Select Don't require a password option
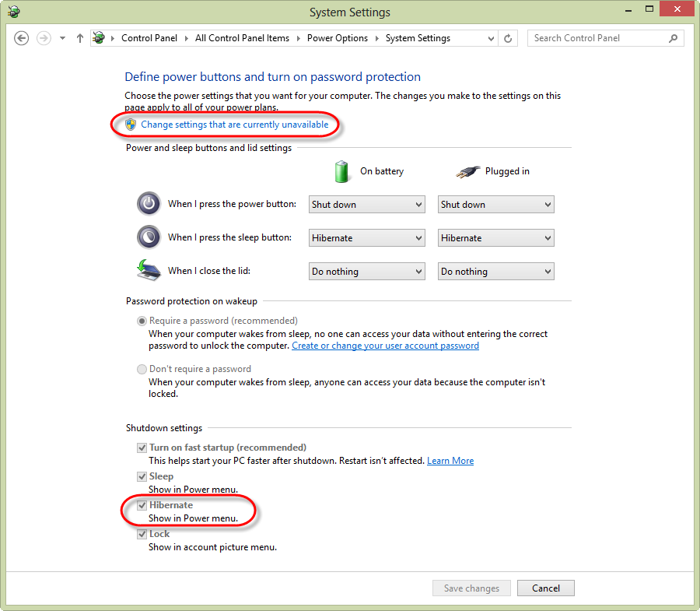Viewport: 700px width, 611px height. coord(142,369)
